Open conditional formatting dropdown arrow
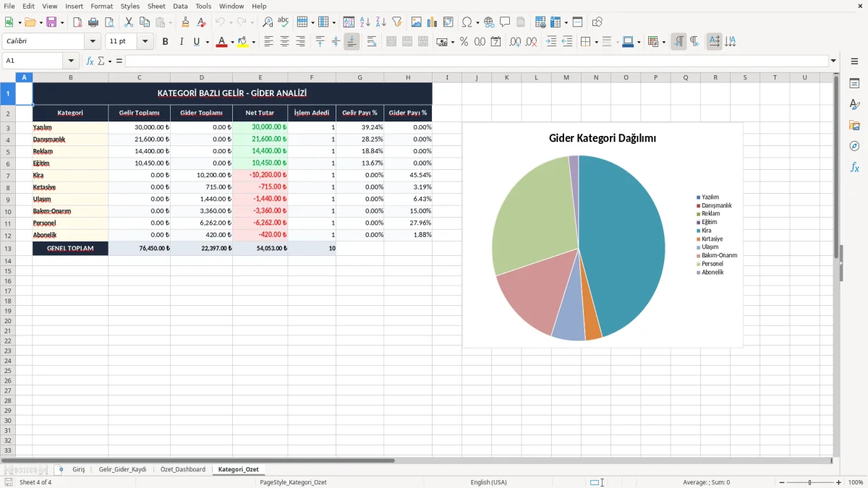 663,43
